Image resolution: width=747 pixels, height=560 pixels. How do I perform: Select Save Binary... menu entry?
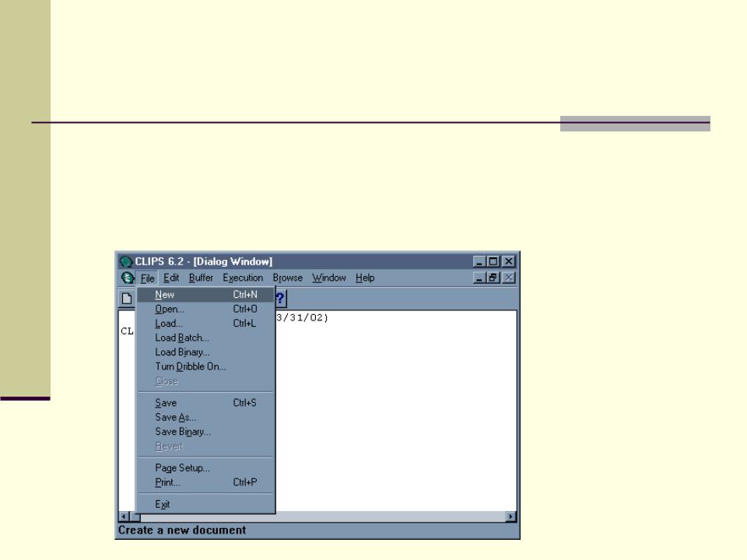205,432
